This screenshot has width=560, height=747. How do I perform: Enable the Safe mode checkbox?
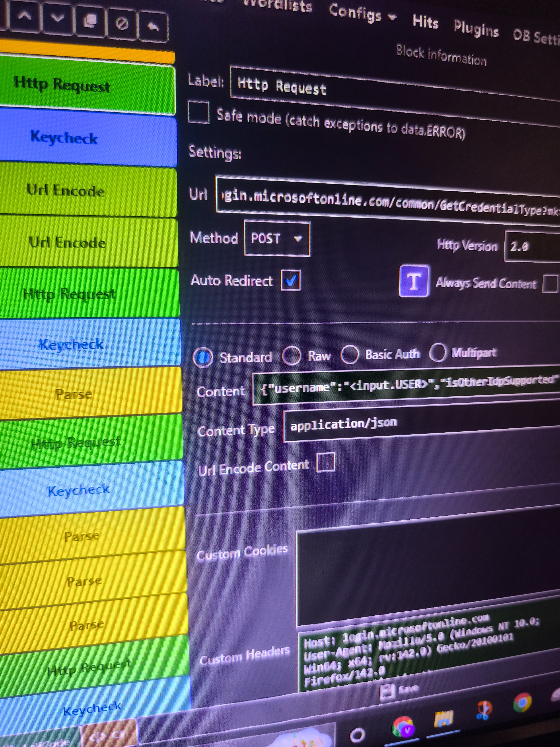pyautogui.click(x=198, y=113)
